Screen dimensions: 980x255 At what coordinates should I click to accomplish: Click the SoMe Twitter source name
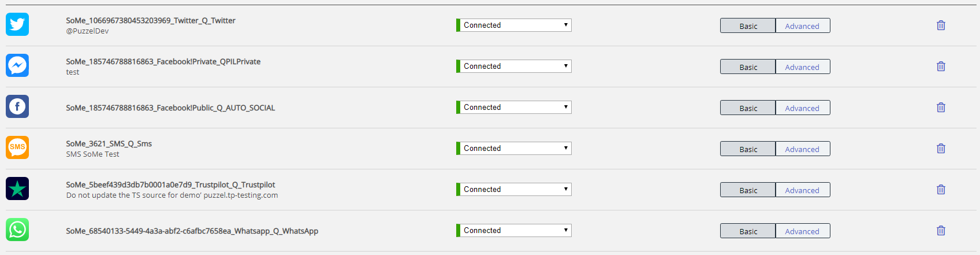pyautogui.click(x=150, y=21)
